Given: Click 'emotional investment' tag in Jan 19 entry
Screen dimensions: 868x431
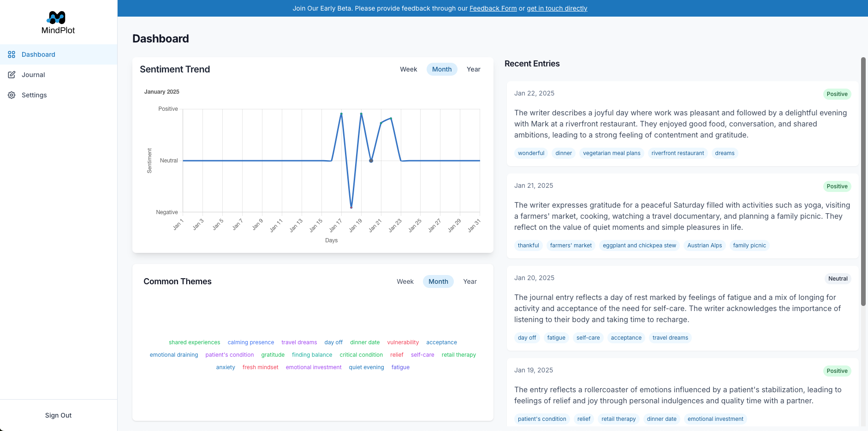Looking at the screenshot, I should click(715, 419).
